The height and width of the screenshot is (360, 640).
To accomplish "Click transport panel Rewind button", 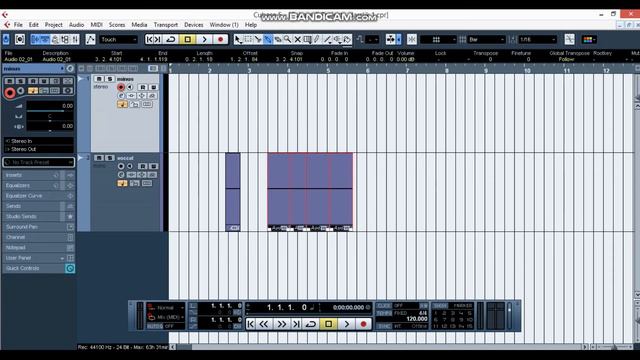I will tap(264, 324).
